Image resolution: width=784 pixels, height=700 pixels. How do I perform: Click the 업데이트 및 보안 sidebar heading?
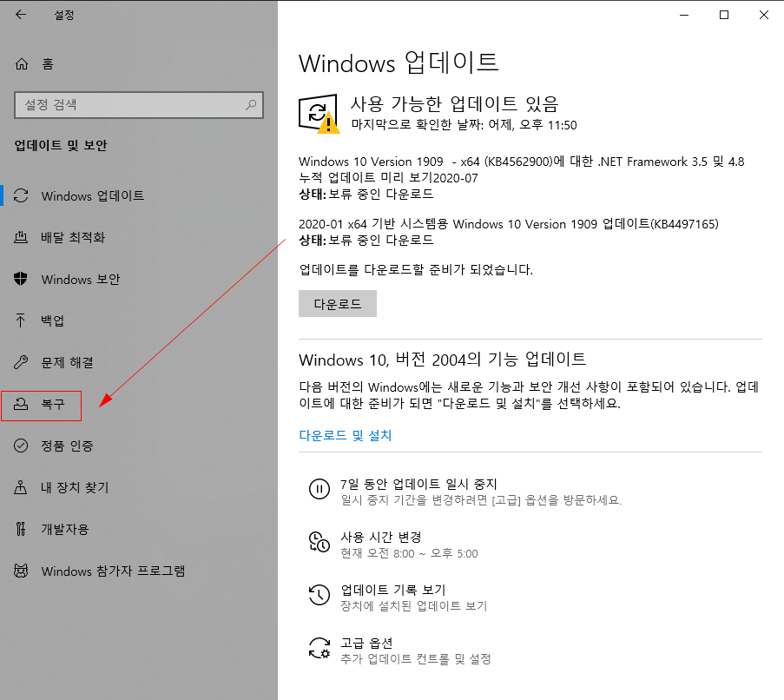(61, 146)
